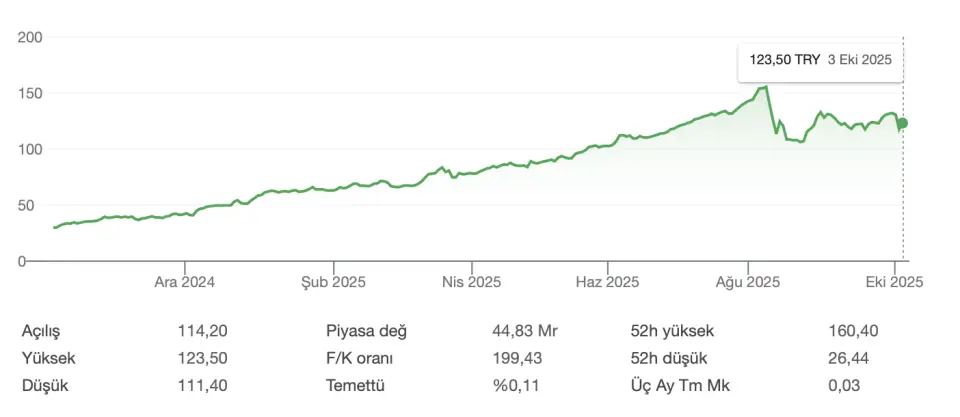Viewport: 960px width, 417px height.
Task: Click the 200 value on the price axis
Action: tap(30, 37)
